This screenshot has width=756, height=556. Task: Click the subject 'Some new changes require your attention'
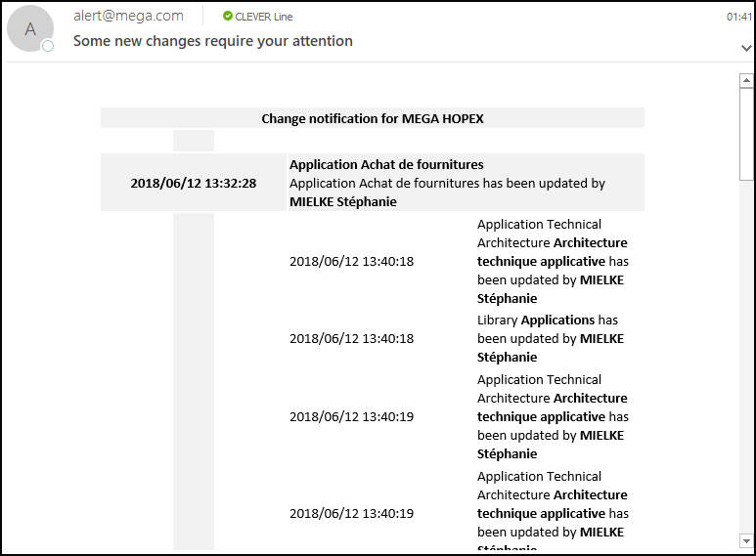(212, 41)
